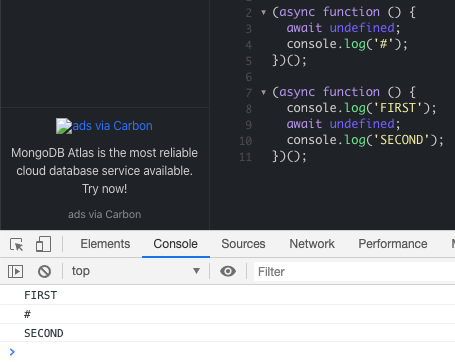The height and width of the screenshot is (362, 455).
Task: Open the Sources tab
Action: pyautogui.click(x=243, y=244)
